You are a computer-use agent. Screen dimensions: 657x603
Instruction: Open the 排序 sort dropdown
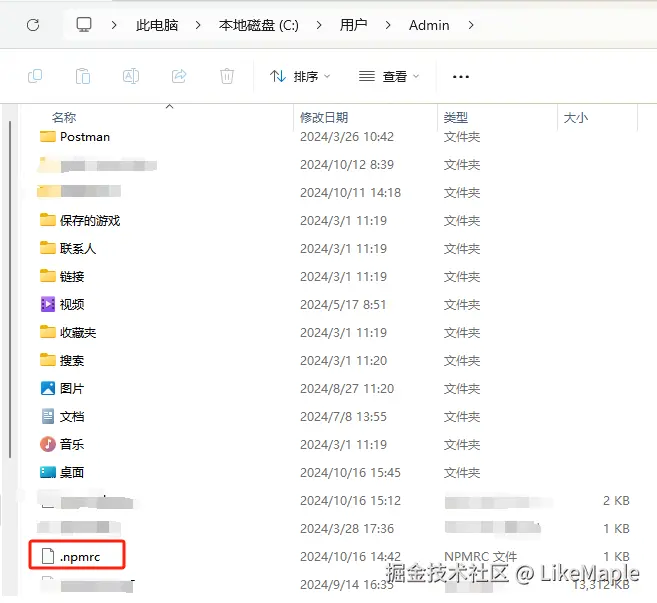point(300,76)
